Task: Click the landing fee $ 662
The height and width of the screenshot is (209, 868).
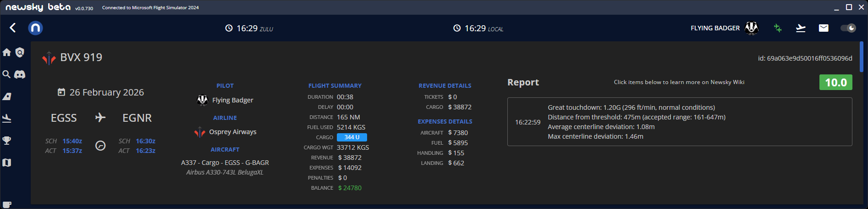Action: click(x=456, y=163)
